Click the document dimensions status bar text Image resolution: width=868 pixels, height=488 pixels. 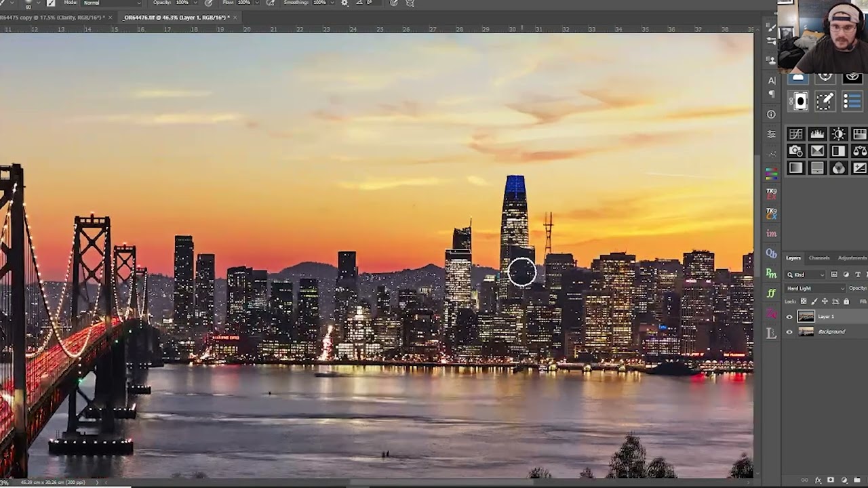point(52,483)
